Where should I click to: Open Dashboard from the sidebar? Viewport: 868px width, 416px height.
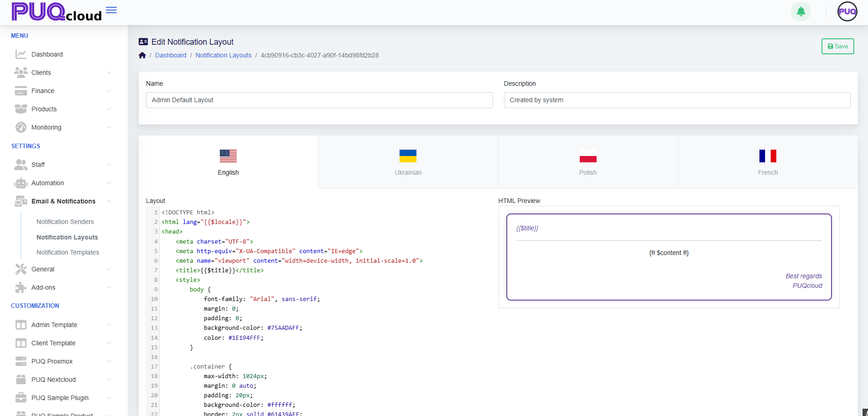click(47, 54)
